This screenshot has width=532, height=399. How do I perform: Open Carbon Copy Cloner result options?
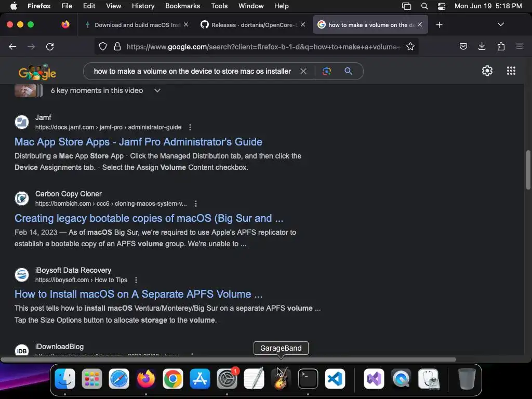196,204
